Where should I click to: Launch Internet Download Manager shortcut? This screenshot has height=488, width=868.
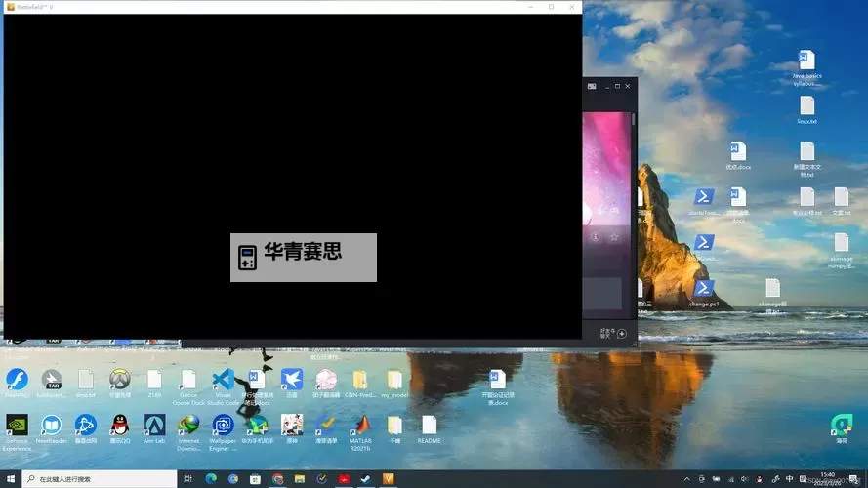coord(188,425)
